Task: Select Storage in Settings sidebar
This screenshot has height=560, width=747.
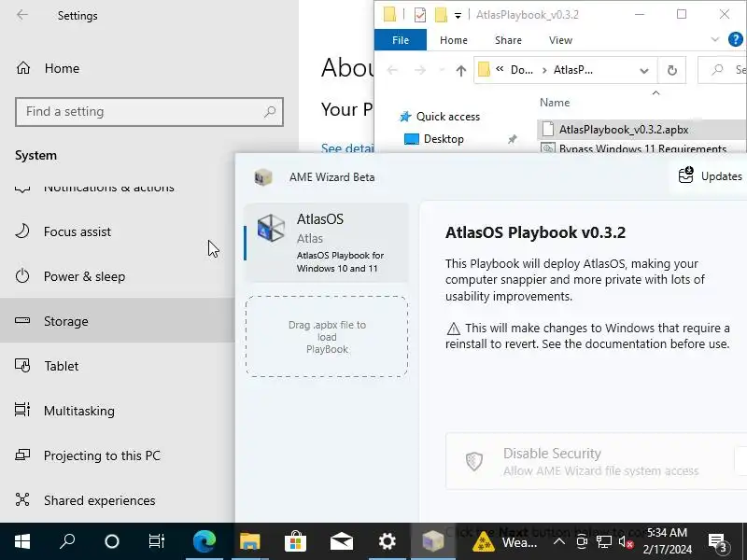Action: pos(118,321)
